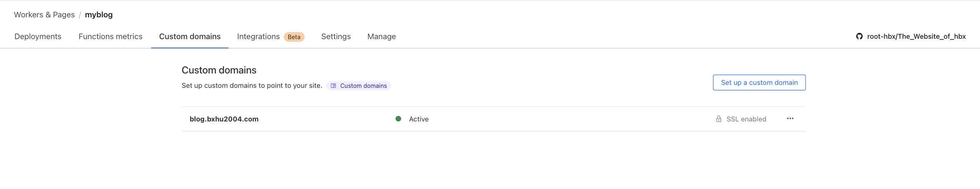The height and width of the screenshot is (189, 980).
Task: Switch to the Deployments tab
Action: click(x=38, y=37)
